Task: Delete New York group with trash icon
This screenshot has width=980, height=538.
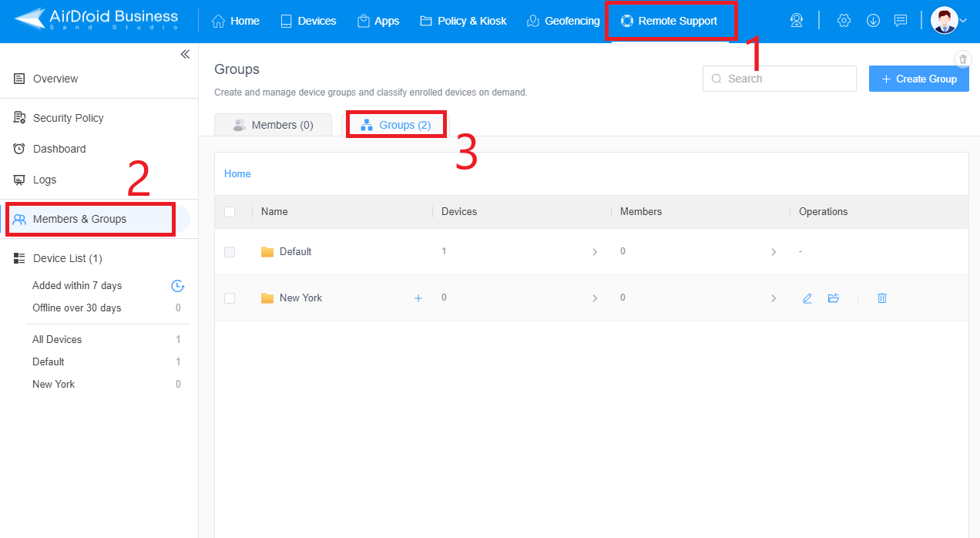Action: [882, 298]
